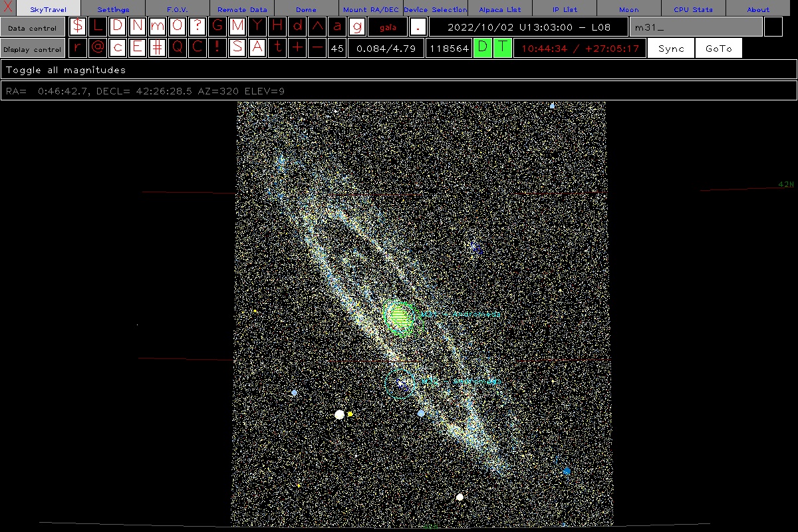Image resolution: width=798 pixels, height=532 pixels.
Task: Click the plus zoom button
Action: pos(297,49)
